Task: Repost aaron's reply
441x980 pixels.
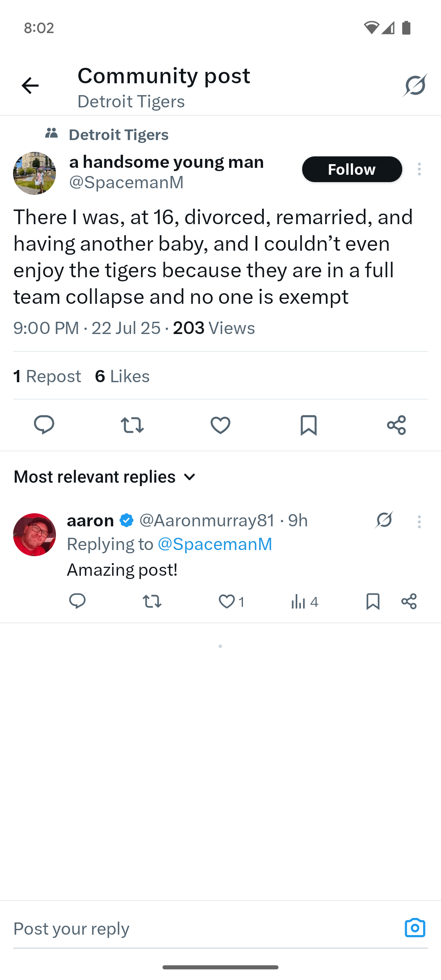Action: tap(152, 601)
